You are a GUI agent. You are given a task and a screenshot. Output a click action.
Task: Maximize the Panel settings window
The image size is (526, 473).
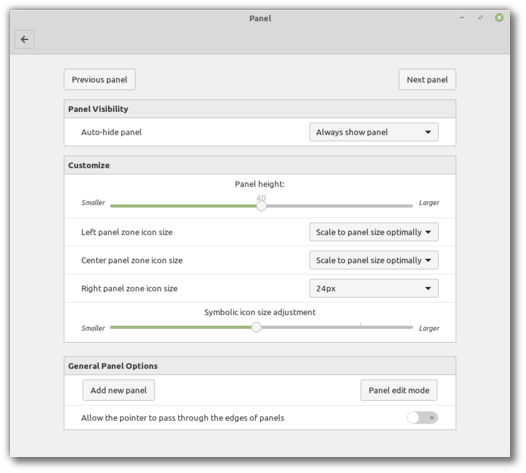click(480, 17)
